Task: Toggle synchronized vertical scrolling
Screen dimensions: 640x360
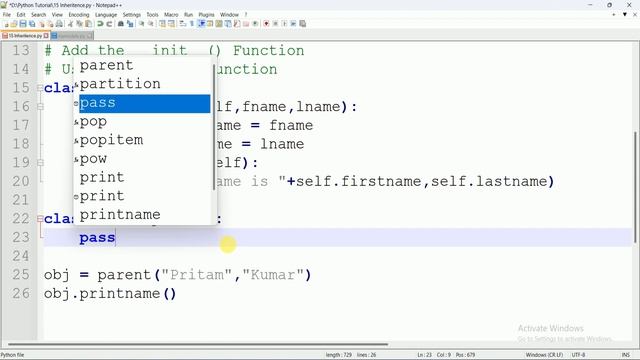Action: (x=162, y=24)
